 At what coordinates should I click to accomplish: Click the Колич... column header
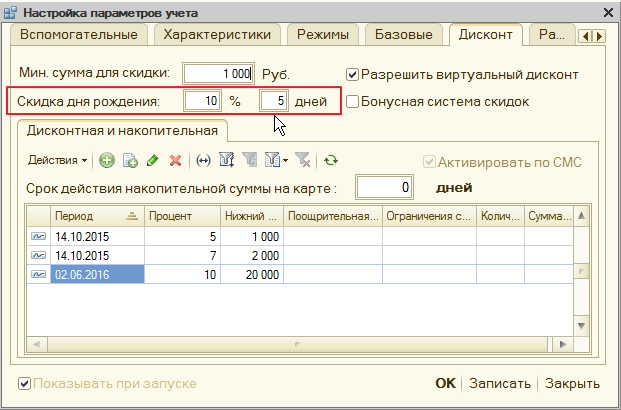click(500, 216)
